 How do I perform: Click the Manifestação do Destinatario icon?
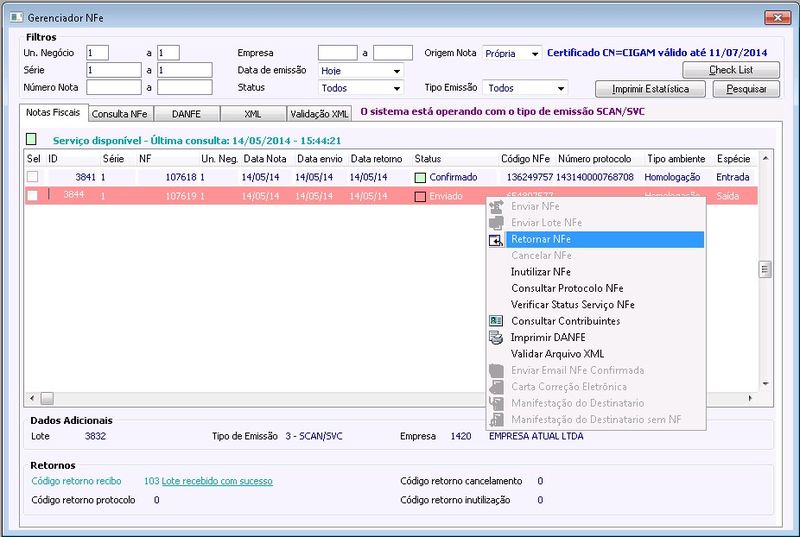(x=496, y=403)
